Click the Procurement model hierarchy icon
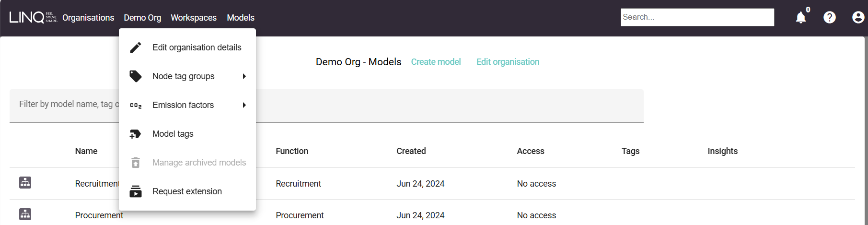The width and height of the screenshot is (868, 225). (x=25, y=214)
